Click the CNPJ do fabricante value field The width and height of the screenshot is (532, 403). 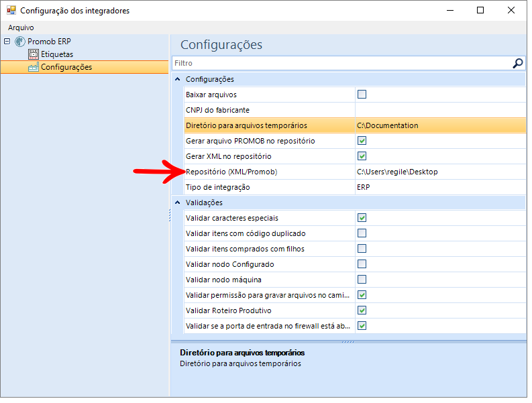pyautogui.click(x=440, y=110)
